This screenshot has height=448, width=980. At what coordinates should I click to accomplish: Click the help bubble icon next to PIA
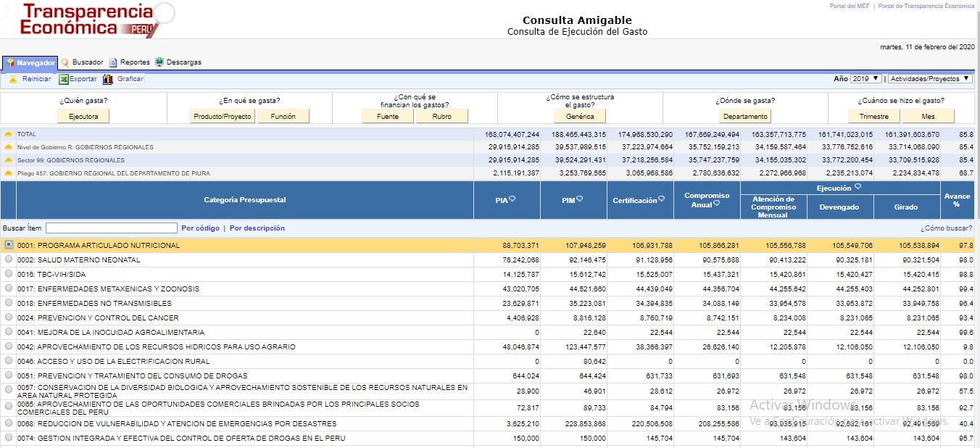pos(512,199)
